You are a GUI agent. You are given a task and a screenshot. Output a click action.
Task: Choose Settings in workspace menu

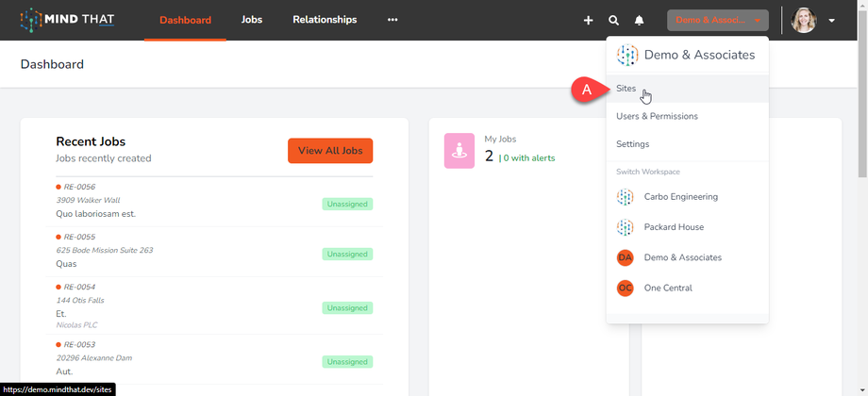[632, 144]
